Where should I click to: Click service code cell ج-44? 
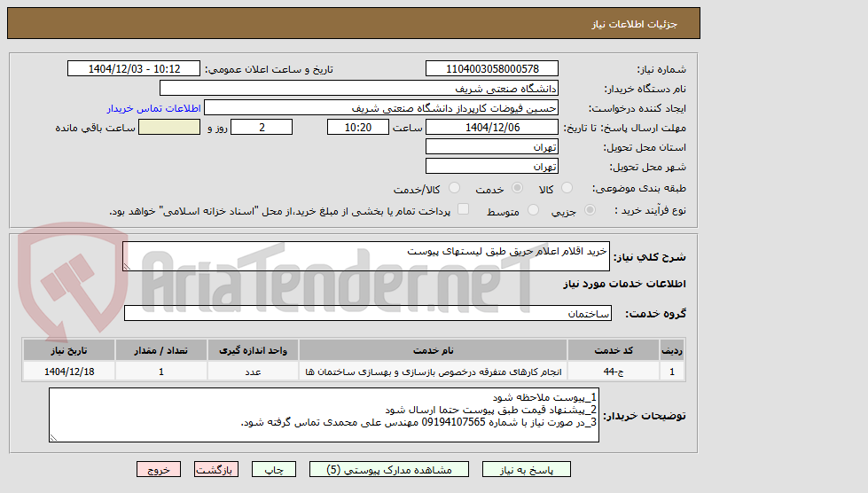pos(614,372)
